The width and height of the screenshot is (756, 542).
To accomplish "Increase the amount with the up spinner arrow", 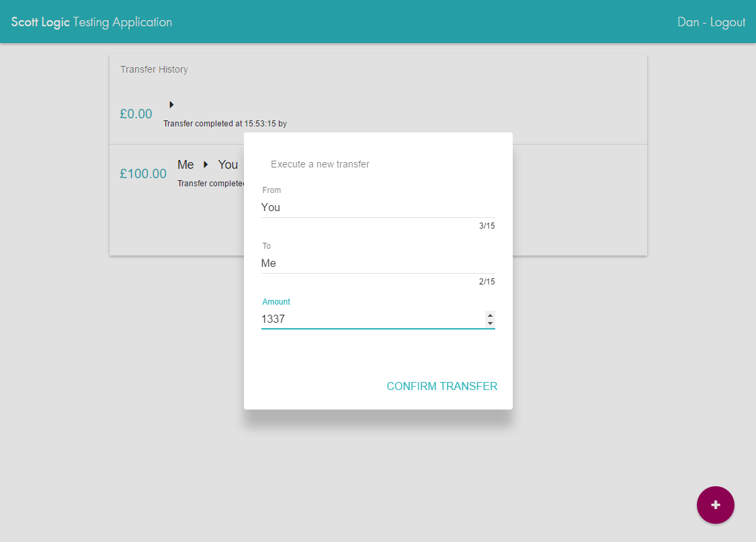I will coord(490,315).
